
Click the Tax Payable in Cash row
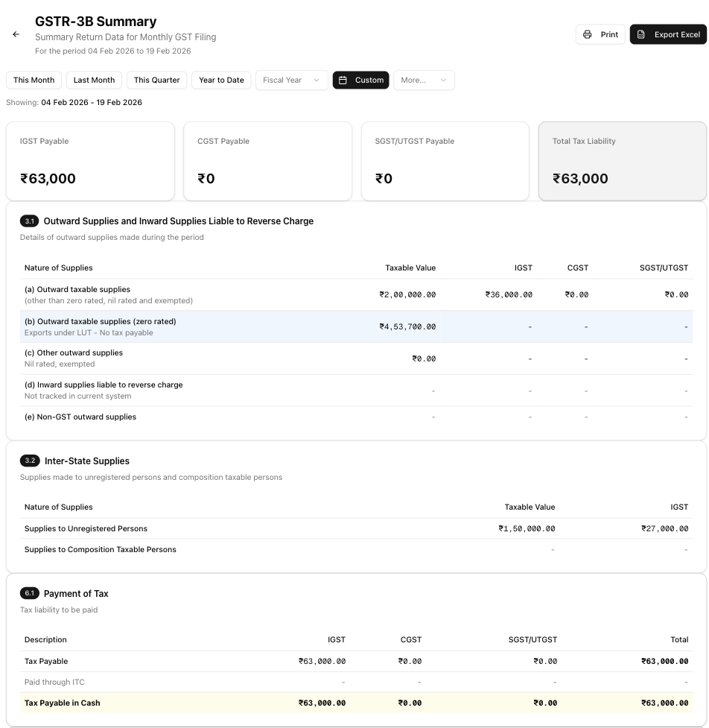point(356,703)
